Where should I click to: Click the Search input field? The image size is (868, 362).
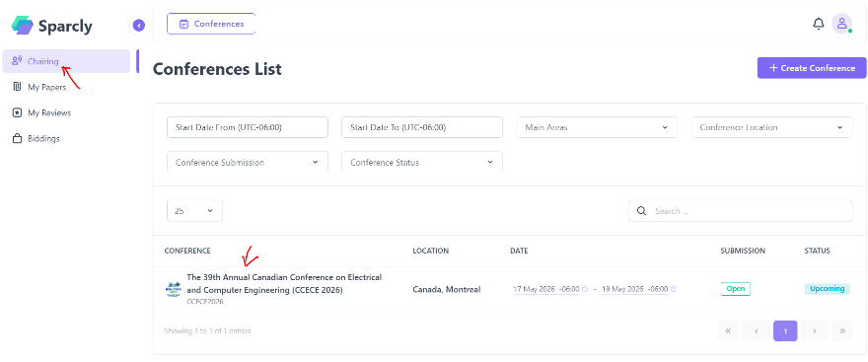(741, 211)
